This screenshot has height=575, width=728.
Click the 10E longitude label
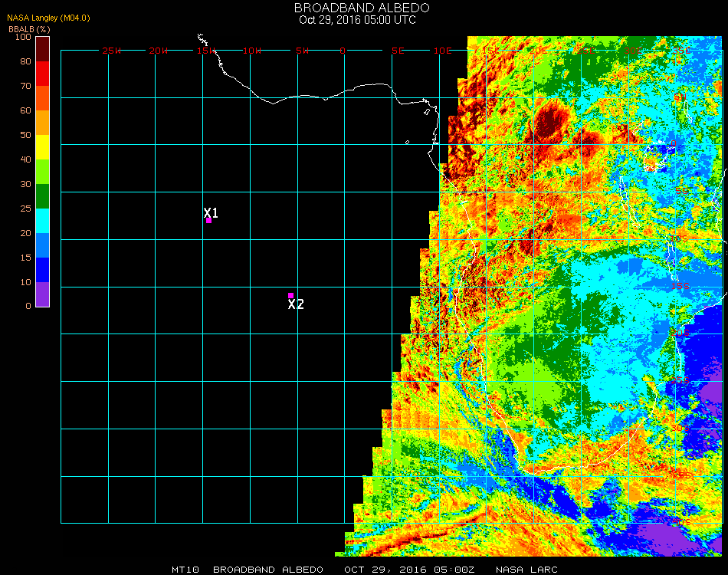442,51
